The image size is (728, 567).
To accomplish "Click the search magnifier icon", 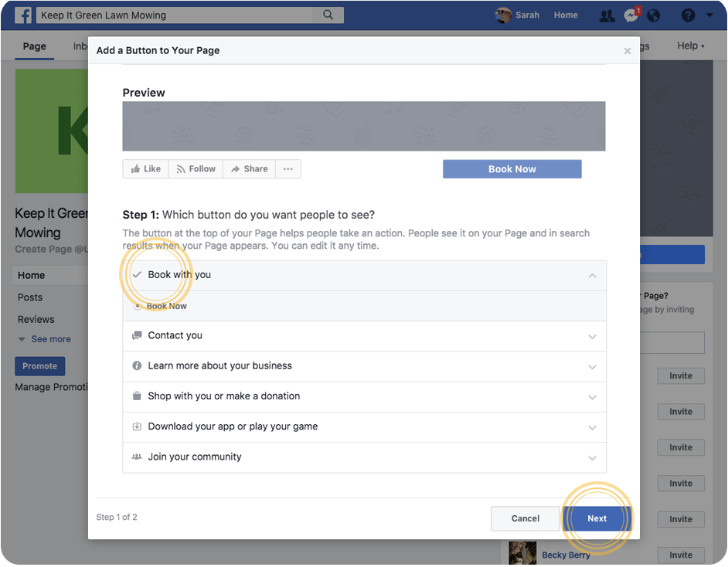I will click(328, 15).
